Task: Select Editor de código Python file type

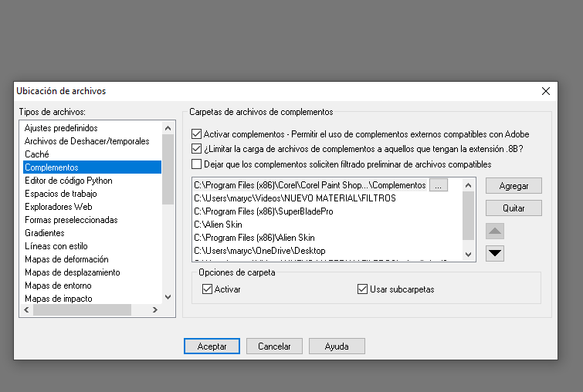Action: (68, 181)
